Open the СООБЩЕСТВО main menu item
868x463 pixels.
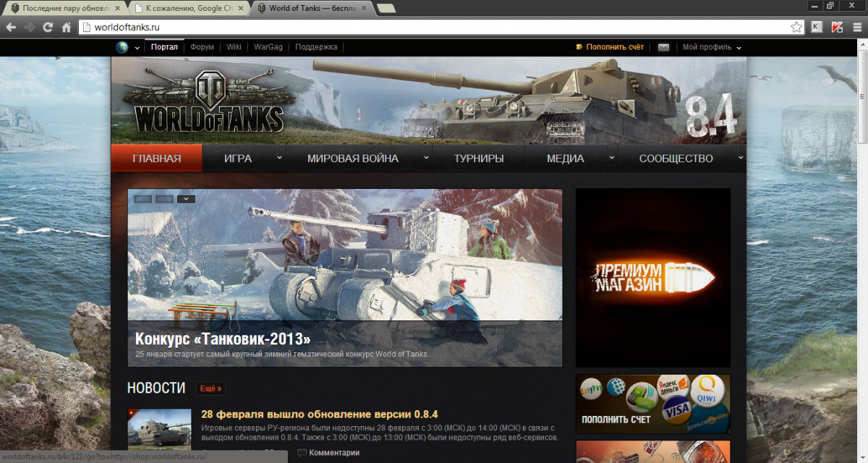(676, 158)
